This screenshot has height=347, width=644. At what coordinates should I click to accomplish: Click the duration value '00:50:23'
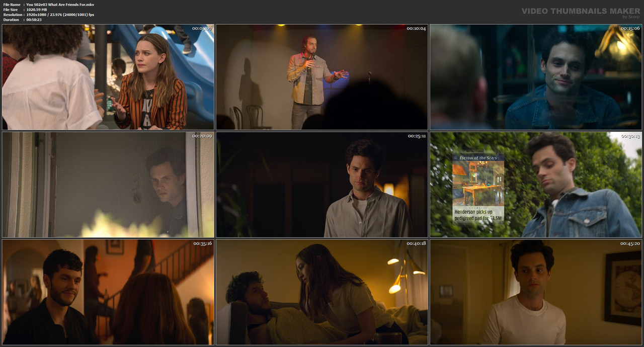click(x=34, y=20)
